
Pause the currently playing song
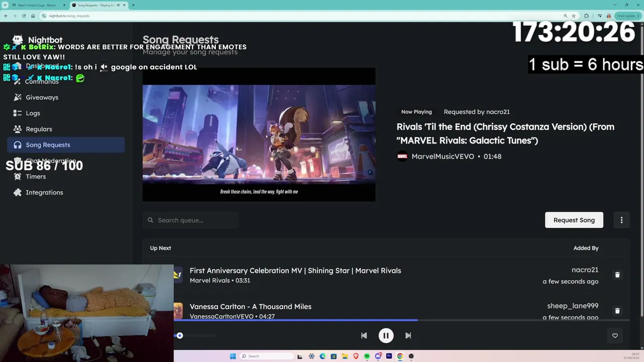point(386,335)
